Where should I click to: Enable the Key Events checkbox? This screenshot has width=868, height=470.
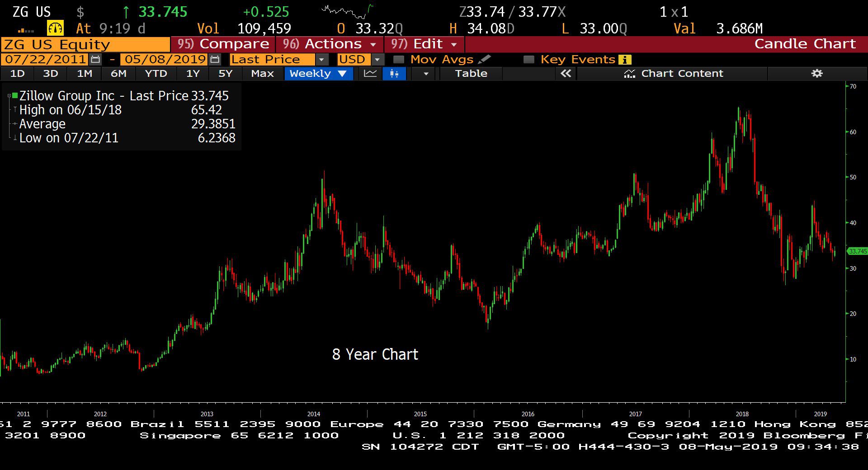pos(528,59)
